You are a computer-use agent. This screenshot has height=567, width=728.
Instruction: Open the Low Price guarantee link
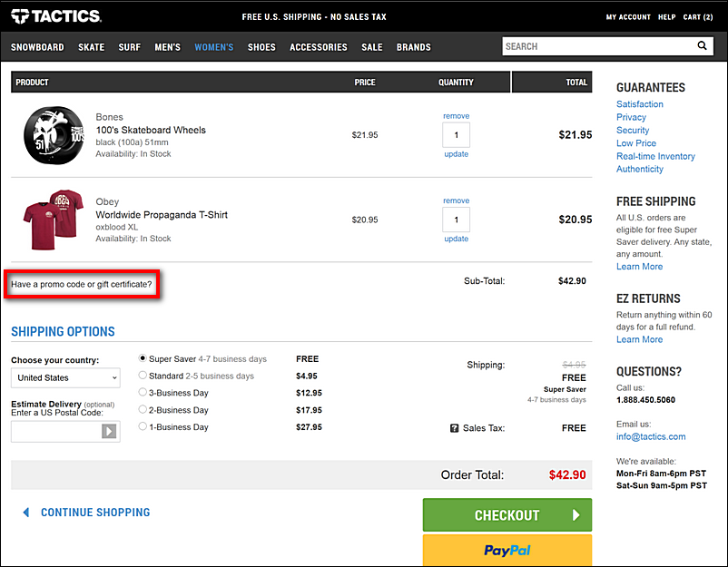[x=636, y=143]
